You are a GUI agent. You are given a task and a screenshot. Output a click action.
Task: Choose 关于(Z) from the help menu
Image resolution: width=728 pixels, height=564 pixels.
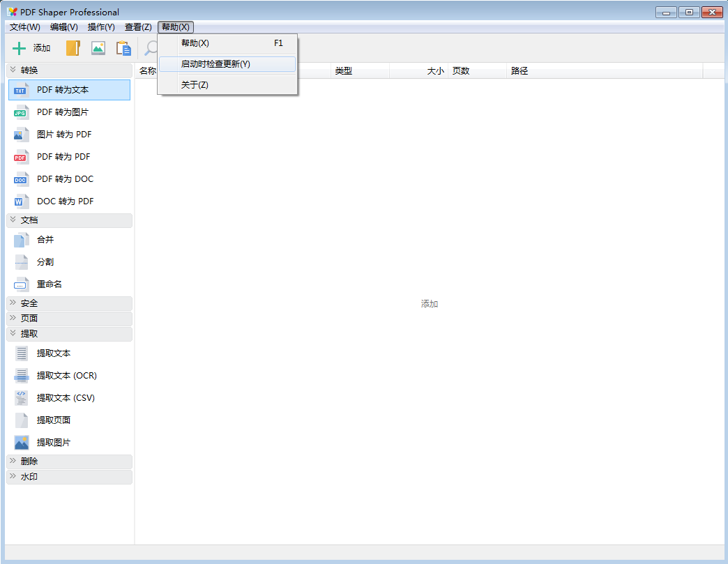click(195, 85)
